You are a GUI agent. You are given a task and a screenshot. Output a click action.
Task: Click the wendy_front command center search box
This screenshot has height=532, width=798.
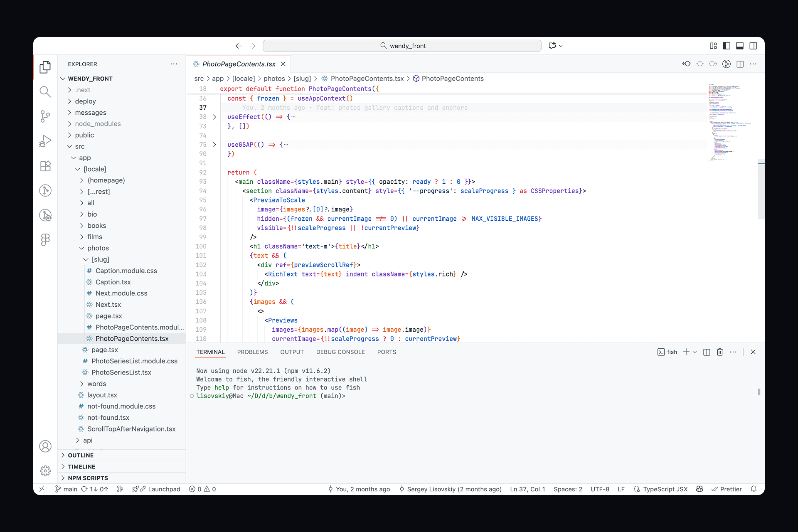[x=402, y=46]
